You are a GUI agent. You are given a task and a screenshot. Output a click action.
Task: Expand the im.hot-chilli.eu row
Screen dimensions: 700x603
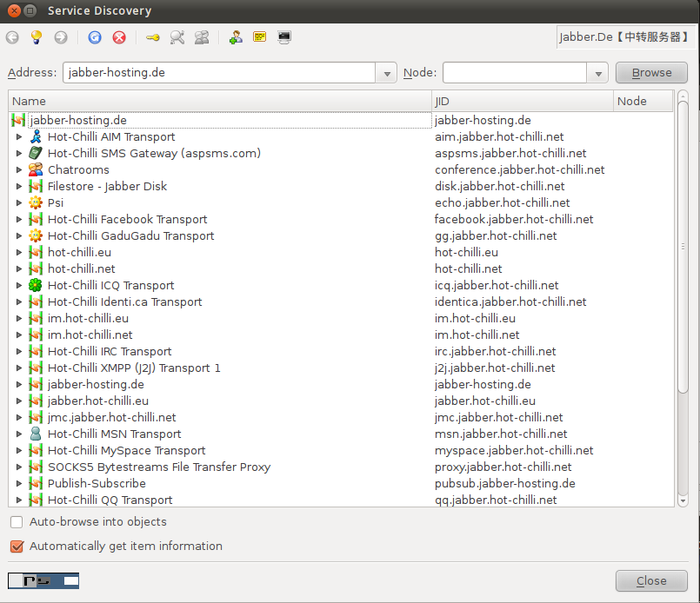(x=19, y=318)
